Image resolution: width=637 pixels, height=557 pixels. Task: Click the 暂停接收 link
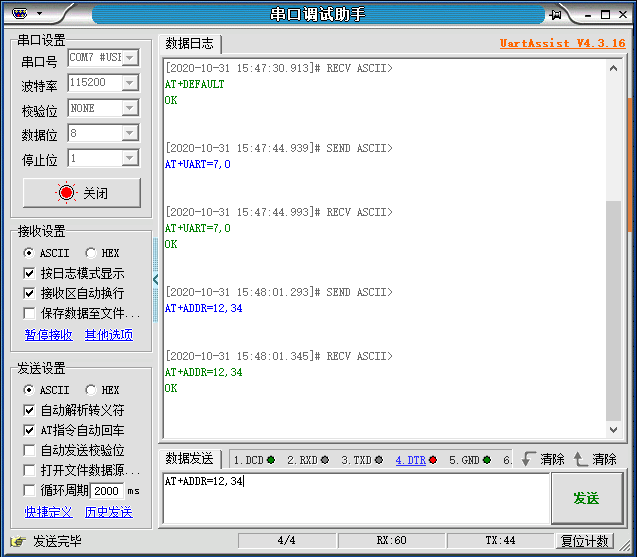pyautogui.click(x=49, y=335)
